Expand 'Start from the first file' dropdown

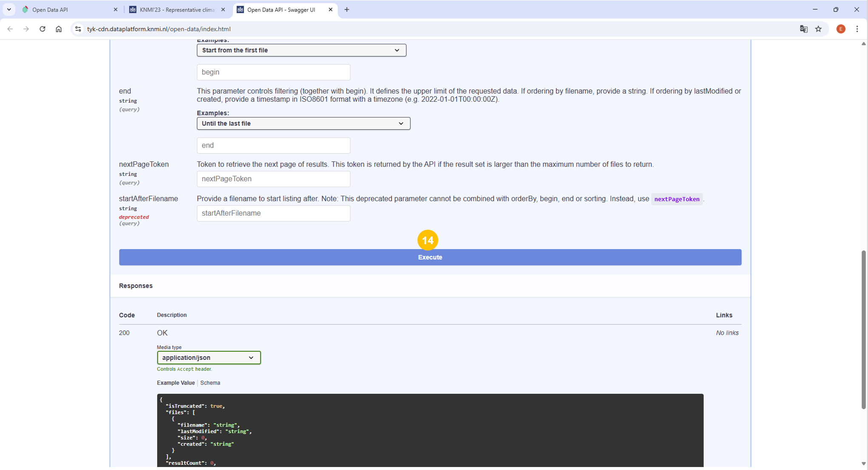(x=301, y=50)
